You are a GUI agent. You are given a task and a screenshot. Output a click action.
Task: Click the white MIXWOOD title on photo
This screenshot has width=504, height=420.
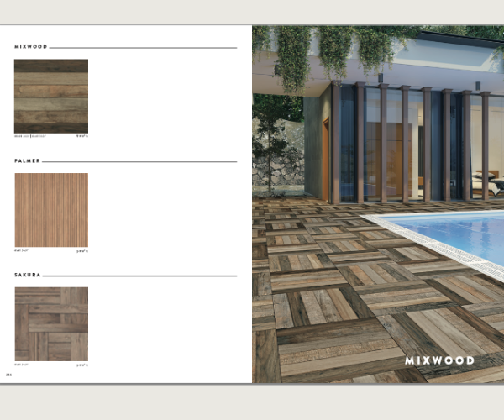click(439, 360)
